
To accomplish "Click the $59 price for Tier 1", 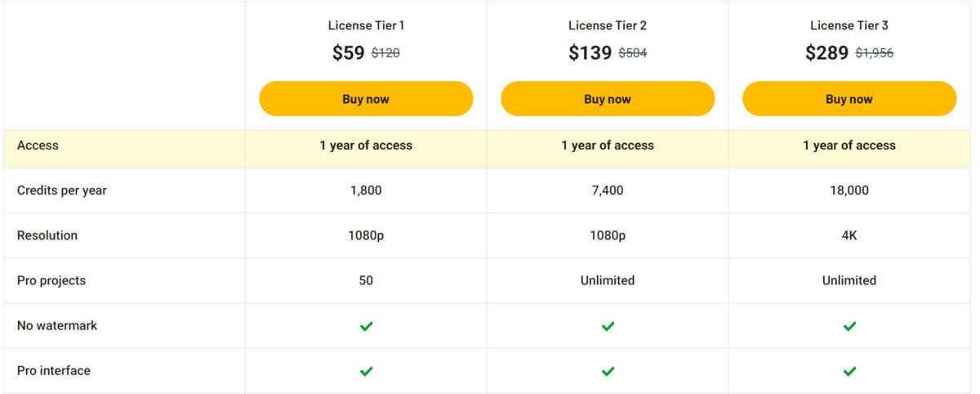I will tap(349, 53).
